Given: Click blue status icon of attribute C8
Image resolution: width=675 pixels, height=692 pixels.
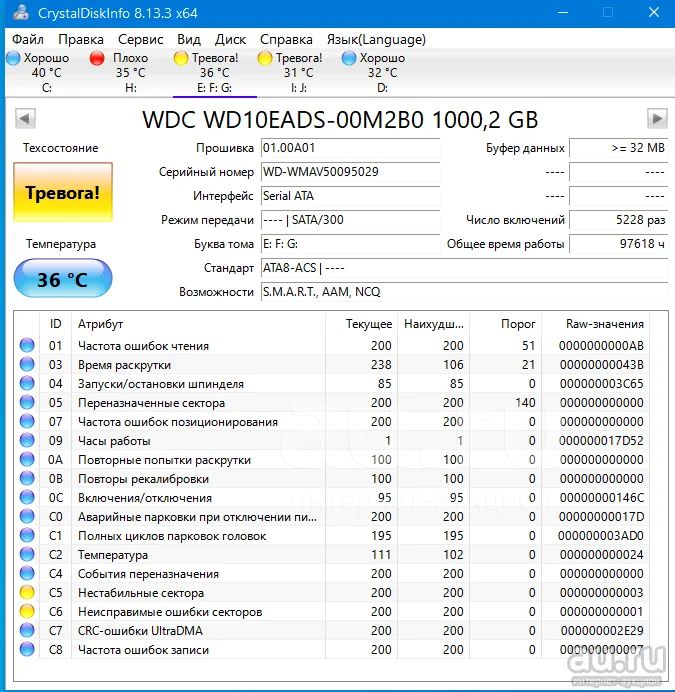Looking at the screenshot, I should (x=27, y=649).
